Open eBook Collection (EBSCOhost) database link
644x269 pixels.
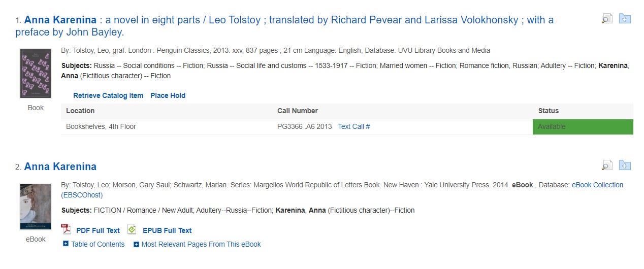pyautogui.click(x=342, y=190)
